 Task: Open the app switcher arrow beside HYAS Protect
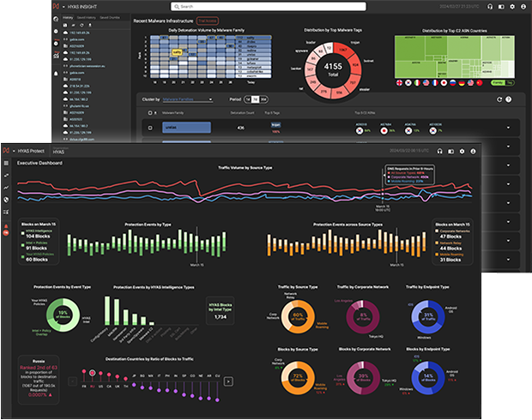coord(14,151)
